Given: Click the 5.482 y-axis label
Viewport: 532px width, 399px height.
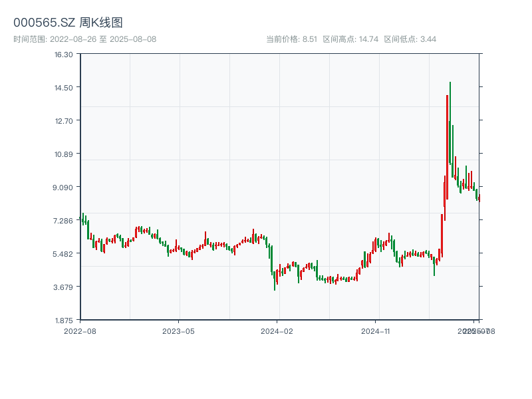Looking at the screenshot, I should coord(64,253).
